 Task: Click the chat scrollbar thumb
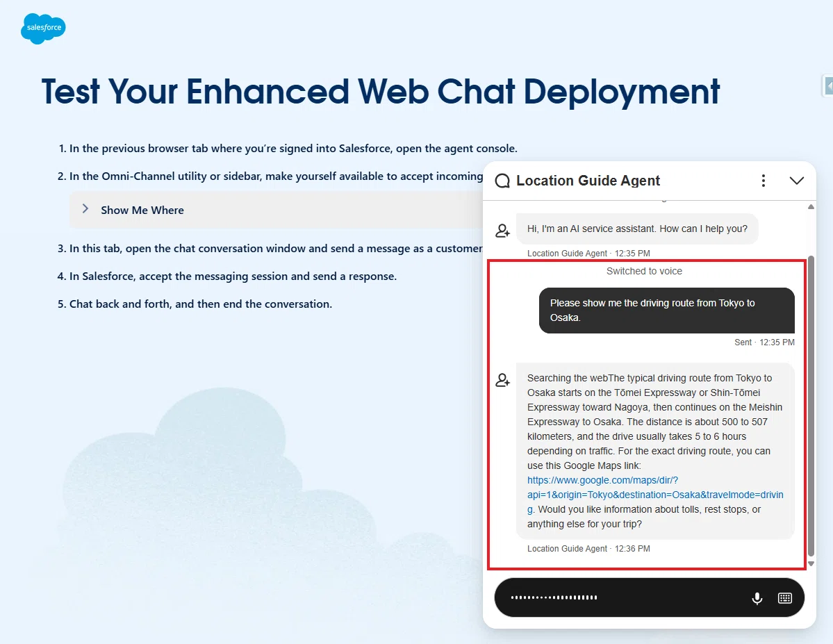point(811,406)
